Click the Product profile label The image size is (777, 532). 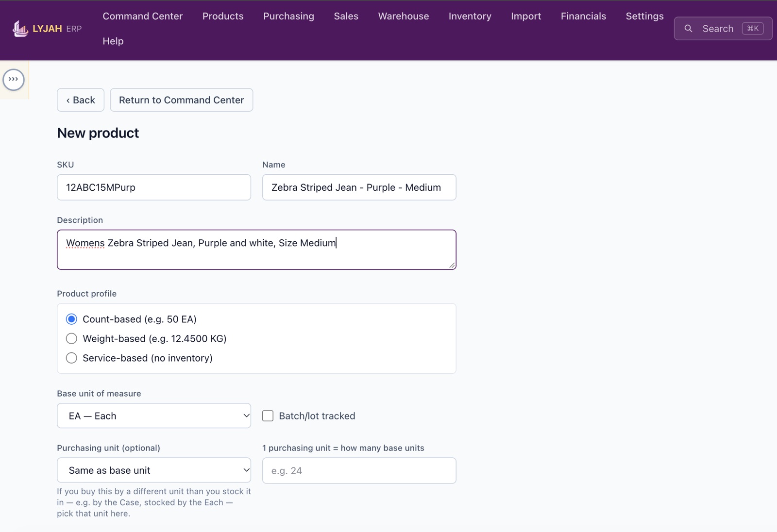tap(87, 294)
